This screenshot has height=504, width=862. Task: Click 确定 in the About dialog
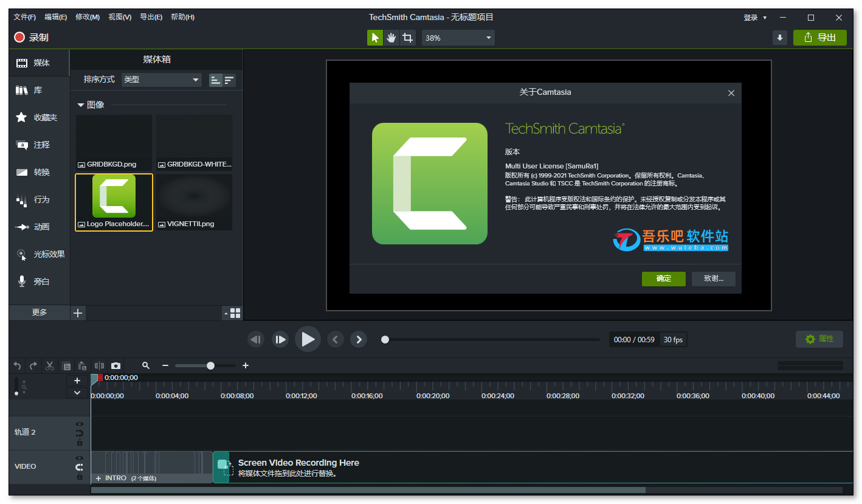[x=664, y=278]
